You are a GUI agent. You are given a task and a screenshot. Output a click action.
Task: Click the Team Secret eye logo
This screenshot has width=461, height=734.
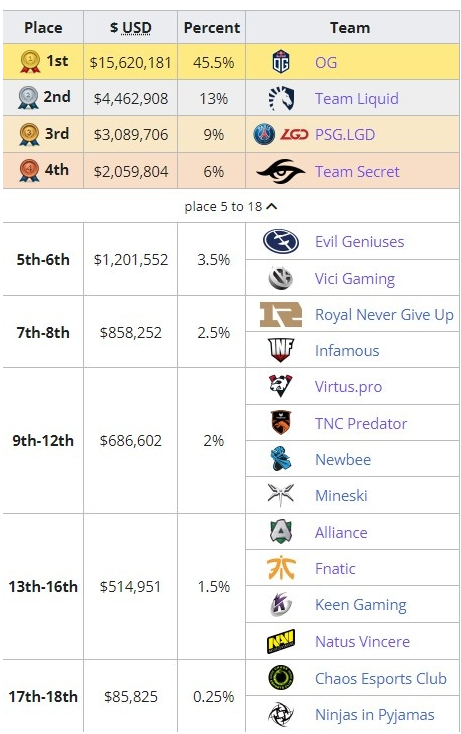[281, 171]
